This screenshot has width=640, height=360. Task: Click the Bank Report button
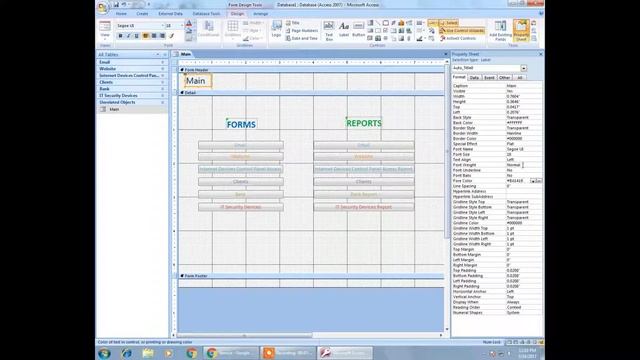(364, 194)
